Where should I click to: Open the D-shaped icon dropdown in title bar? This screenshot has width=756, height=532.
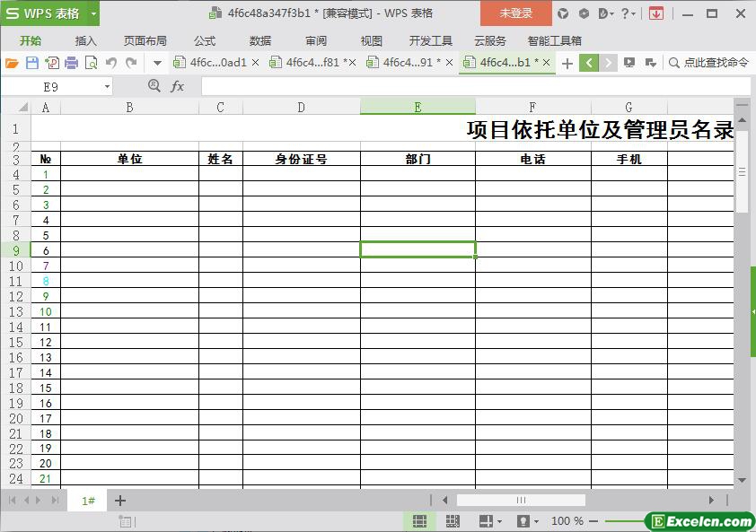tap(605, 13)
